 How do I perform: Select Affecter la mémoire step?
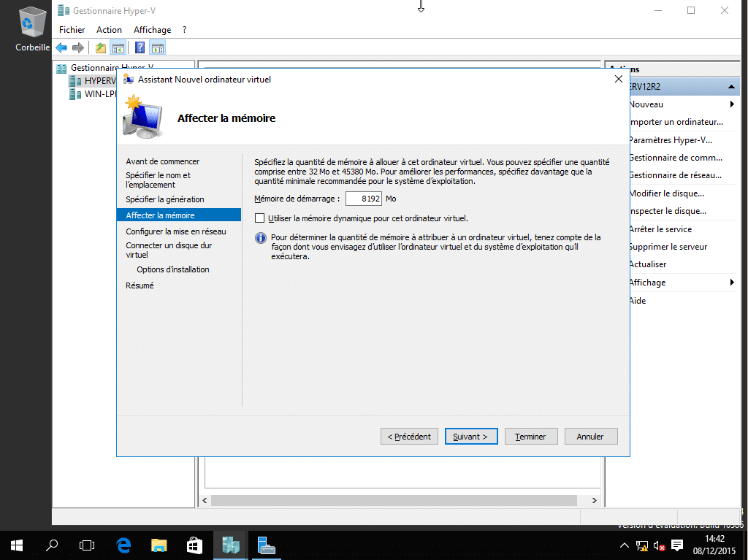179,215
